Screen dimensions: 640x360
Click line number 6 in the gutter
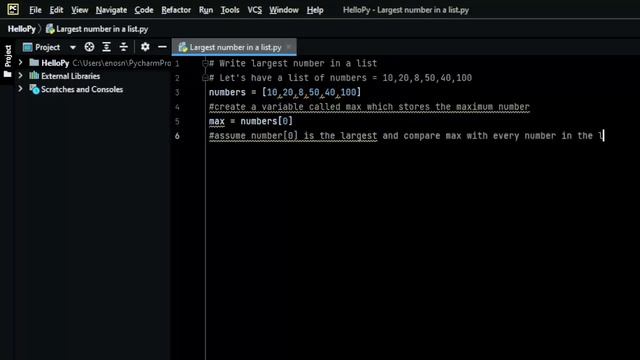coord(177,136)
